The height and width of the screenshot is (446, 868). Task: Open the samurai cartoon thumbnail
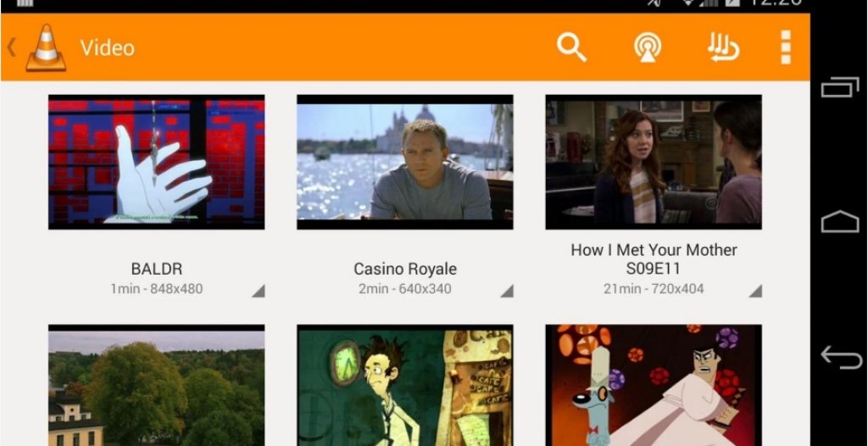tap(654, 385)
